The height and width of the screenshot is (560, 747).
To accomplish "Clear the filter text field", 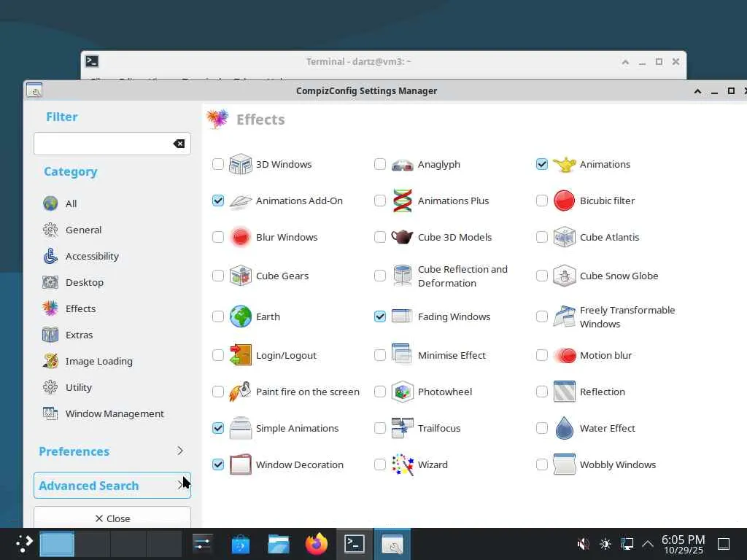I will (x=179, y=144).
